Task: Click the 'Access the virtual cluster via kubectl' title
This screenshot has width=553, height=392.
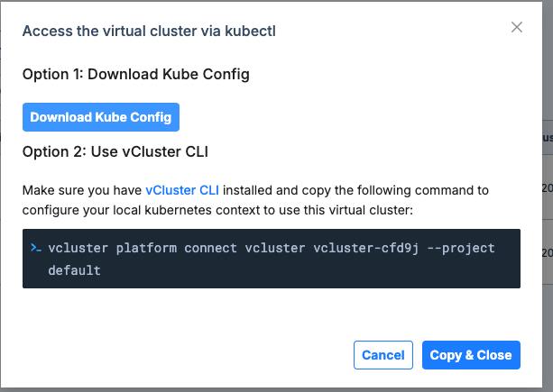Action: [x=149, y=32]
